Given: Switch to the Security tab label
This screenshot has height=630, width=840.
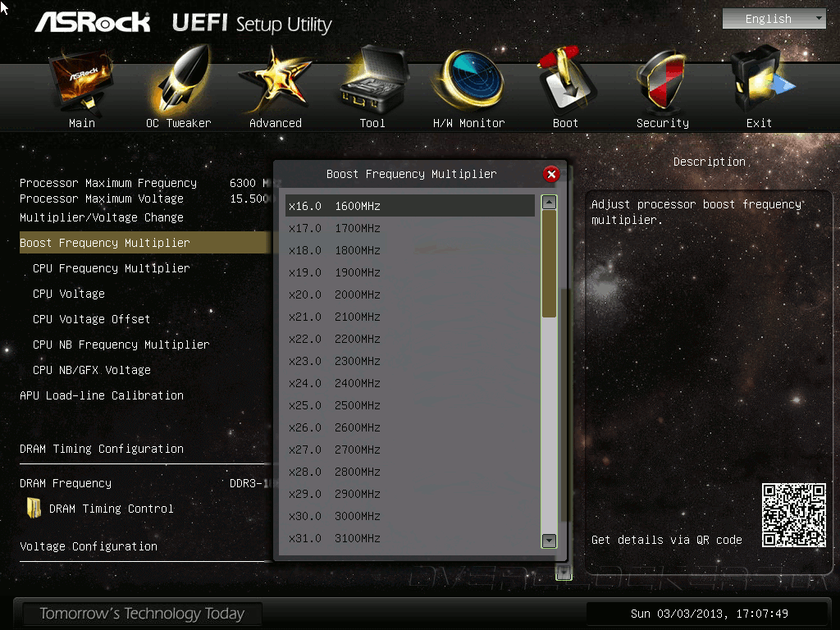Looking at the screenshot, I should pos(663,123).
